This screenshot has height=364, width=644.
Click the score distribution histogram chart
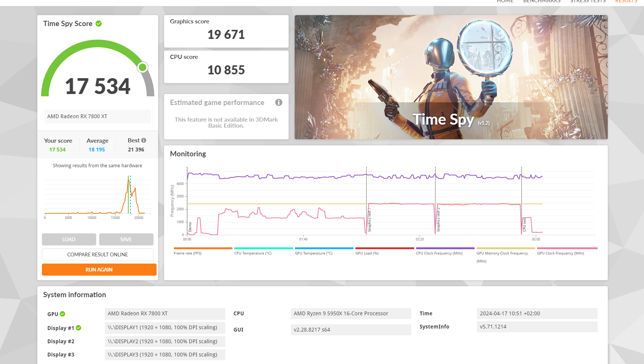tap(98, 197)
